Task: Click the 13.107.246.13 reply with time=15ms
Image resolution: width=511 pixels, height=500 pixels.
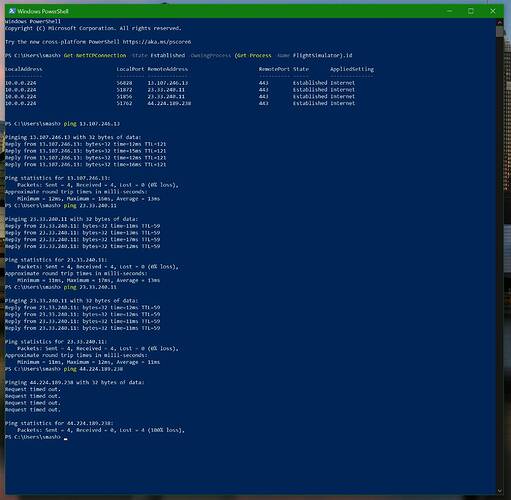Action: point(86,151)
